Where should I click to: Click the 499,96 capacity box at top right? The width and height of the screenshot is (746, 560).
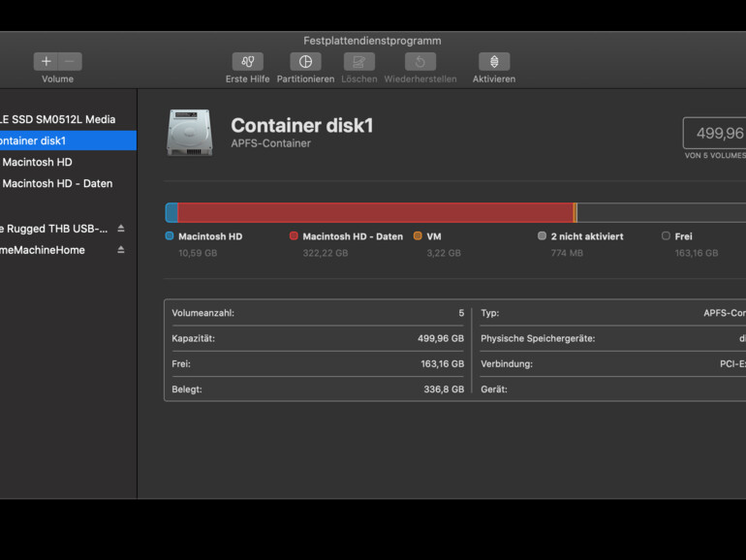tap(715, 134)
